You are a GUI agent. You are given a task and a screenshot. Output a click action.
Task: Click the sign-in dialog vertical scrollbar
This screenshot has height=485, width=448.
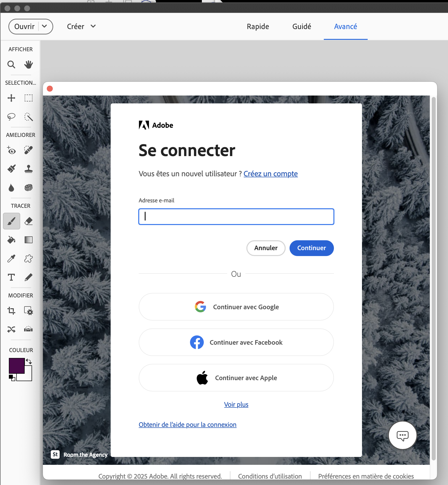pyautogui.click(x=434, y=278)
